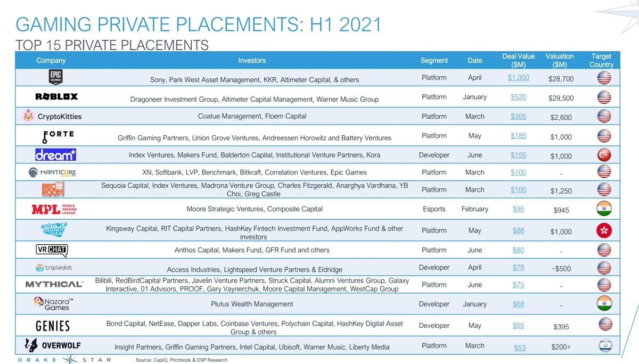The width and height of the screenshot is (639, 364).
Task: Click the $200+ valuation cell
Action: coord(561,347)
